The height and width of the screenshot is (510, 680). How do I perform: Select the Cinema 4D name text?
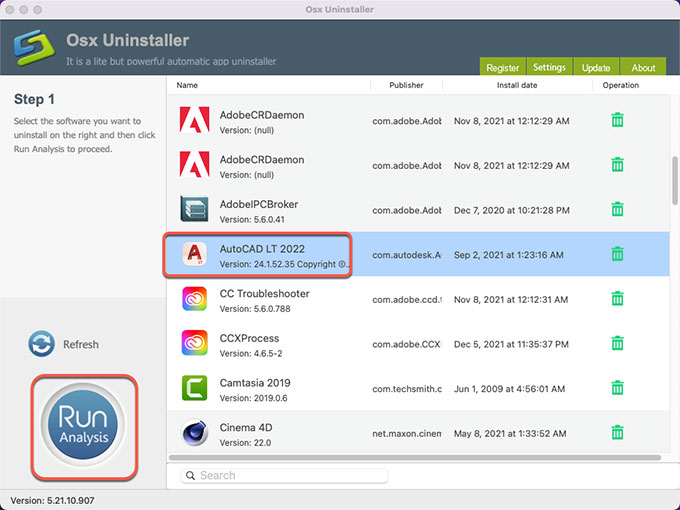pos(246,428)
